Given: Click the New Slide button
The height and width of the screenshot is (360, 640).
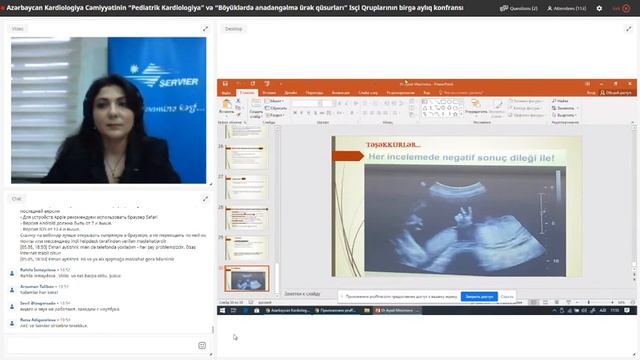Looking at the screenshot, I should click(x=256, y=108).
